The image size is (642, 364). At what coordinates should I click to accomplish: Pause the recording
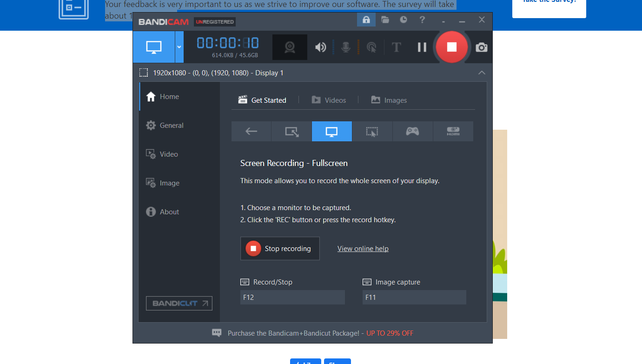coord(422,47)
